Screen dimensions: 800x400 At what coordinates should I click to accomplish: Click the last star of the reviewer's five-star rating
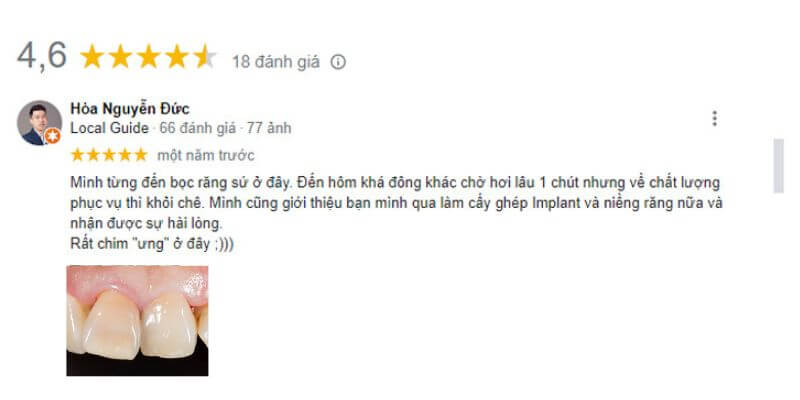click(140, 155)
